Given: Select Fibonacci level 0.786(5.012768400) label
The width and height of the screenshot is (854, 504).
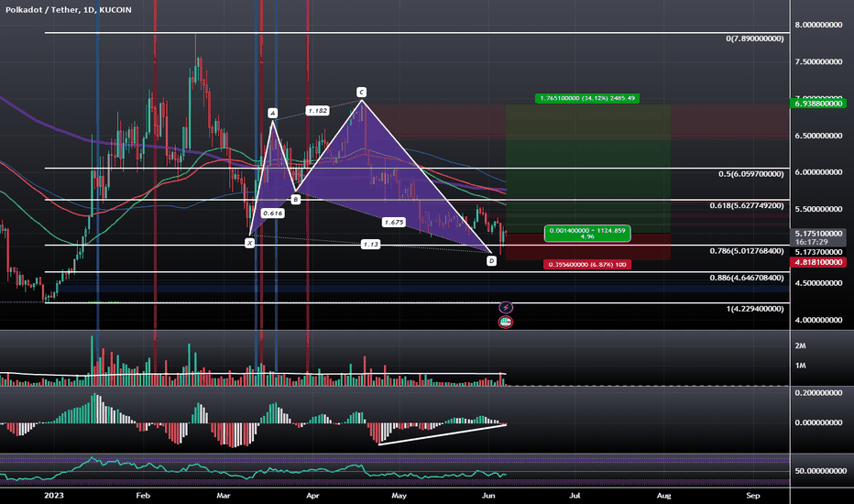Looking at the screenshot, I should (747, 251).
